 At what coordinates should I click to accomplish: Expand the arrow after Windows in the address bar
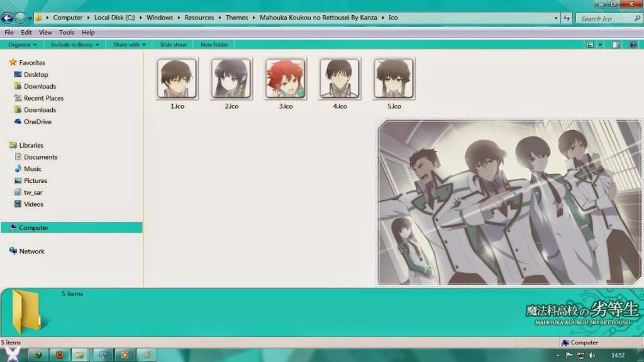coord(179,18)
